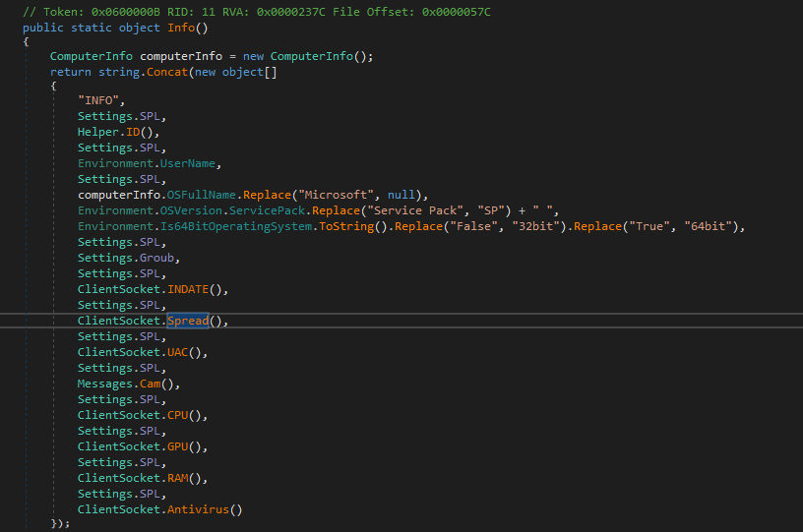
Task: Click Is64BitOperatingSystem property
Action: [236, 226]
